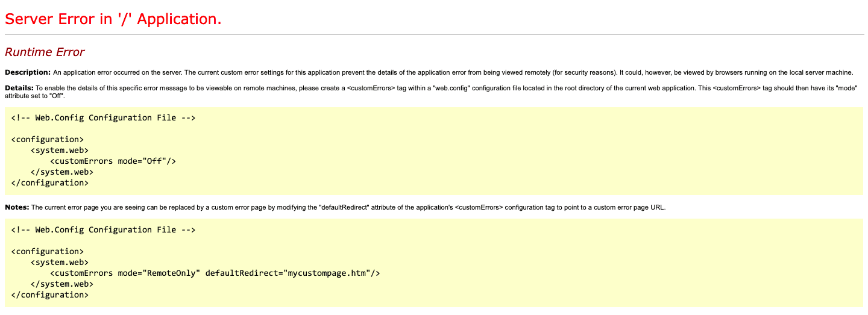Viewport: 868px width, 315px height.
Task: Click the bold "Notes:" label
Action: click(17, 207)
